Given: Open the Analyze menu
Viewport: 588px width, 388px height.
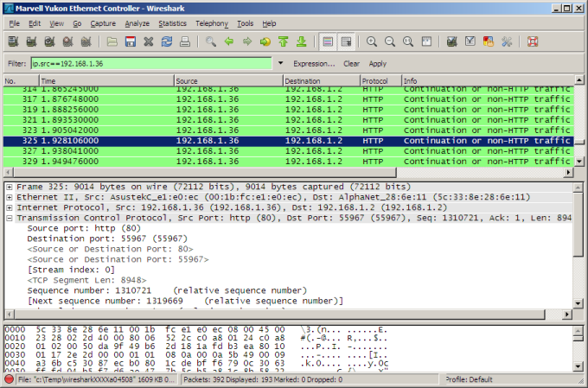Looking at the screenshot, I should [x=137, y=23].
